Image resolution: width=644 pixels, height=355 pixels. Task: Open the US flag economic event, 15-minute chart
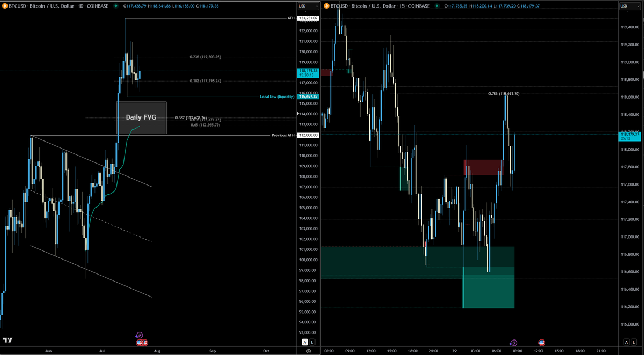tap(541, 342)
